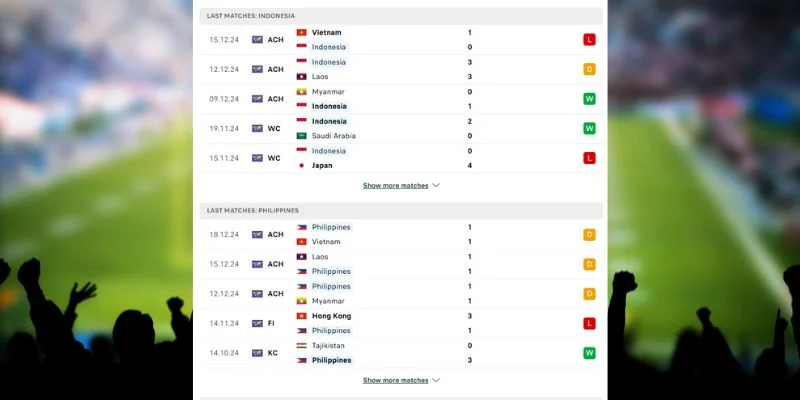Image resolution: width=800 pixels, height=400 pixels.
Task: Click the Tajikistan flag icon
Action: [x=301, y=345]
